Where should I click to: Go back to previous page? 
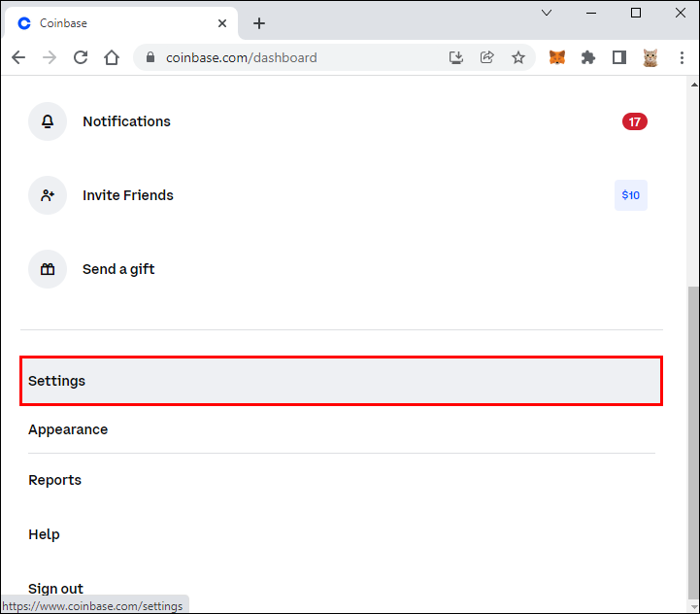click(x=18, y=57)
